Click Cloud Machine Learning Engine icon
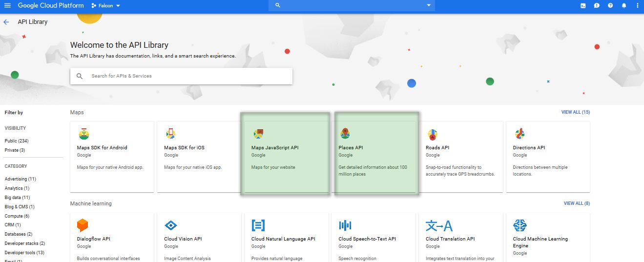 click(519, 225)
